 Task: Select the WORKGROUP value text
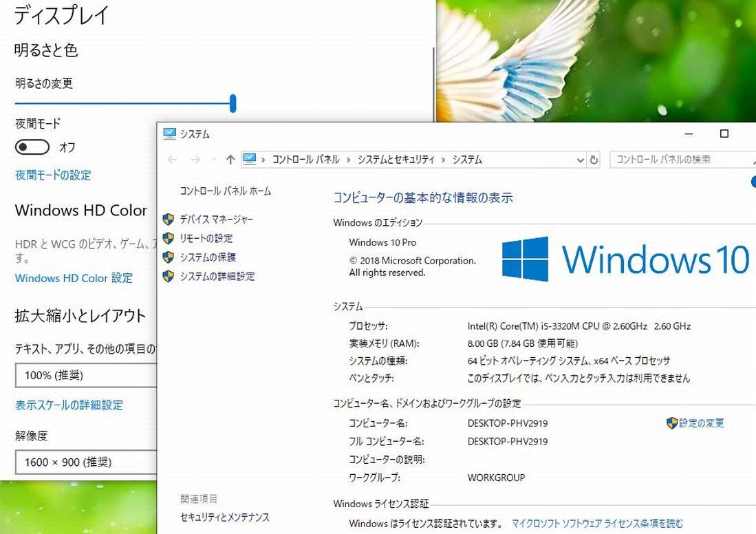(x=496, y=478)
